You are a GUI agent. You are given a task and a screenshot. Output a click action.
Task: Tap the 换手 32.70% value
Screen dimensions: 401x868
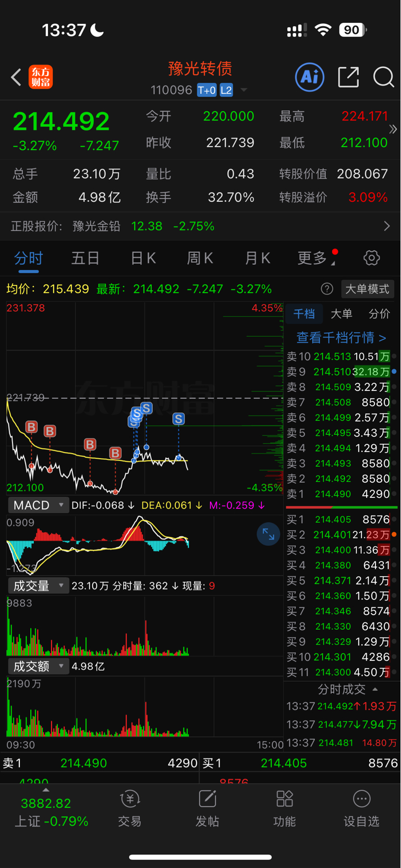pos(231,198)
